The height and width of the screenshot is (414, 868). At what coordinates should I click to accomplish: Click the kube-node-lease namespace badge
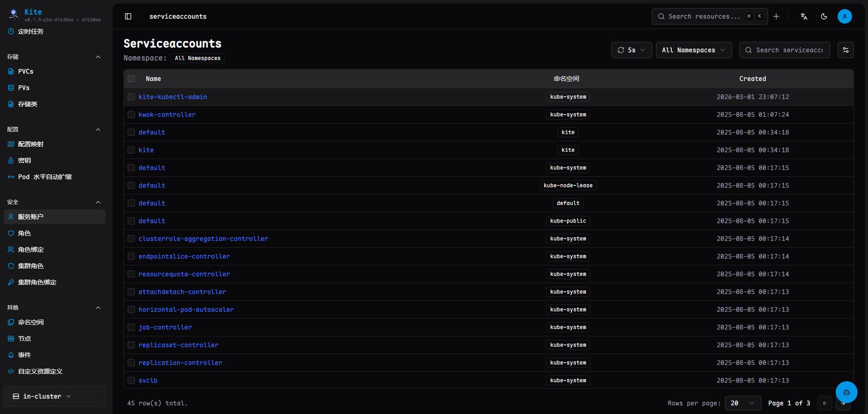[568, 185]
